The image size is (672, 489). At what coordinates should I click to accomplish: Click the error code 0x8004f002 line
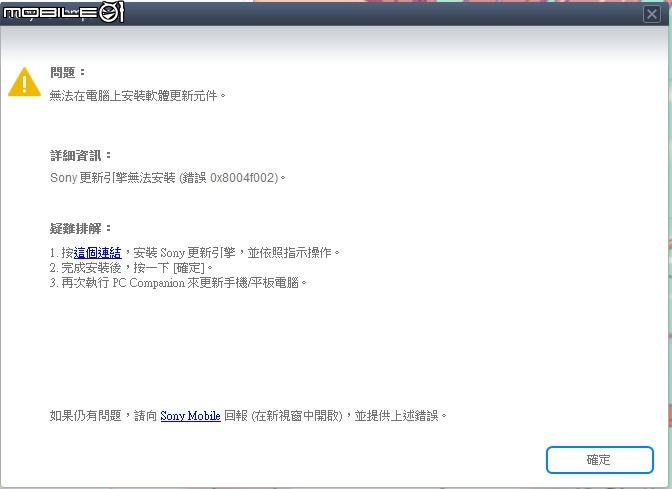(168, 177)
